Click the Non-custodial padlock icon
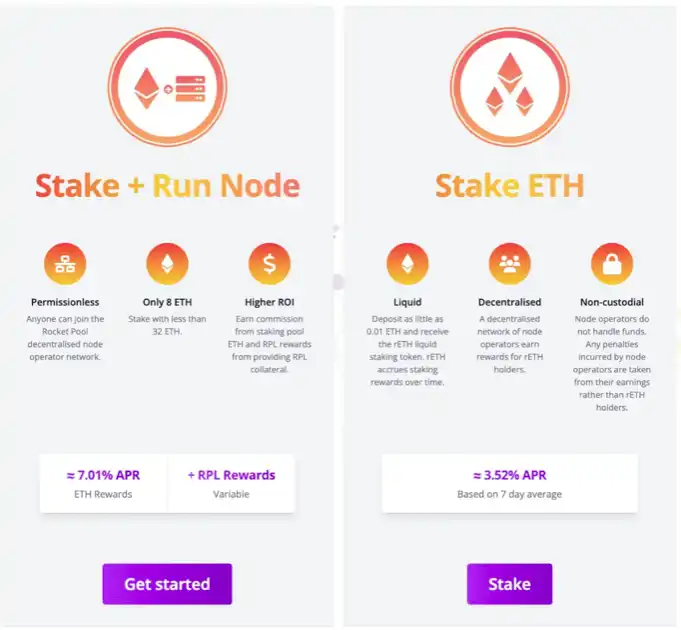This screenshot has width=681, height=630. pos(612,264)
